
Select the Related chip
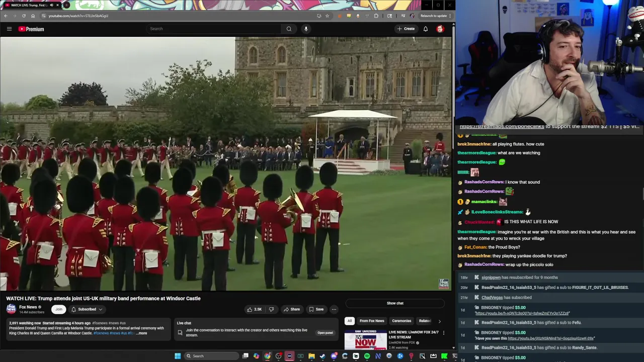coord(425,321)
